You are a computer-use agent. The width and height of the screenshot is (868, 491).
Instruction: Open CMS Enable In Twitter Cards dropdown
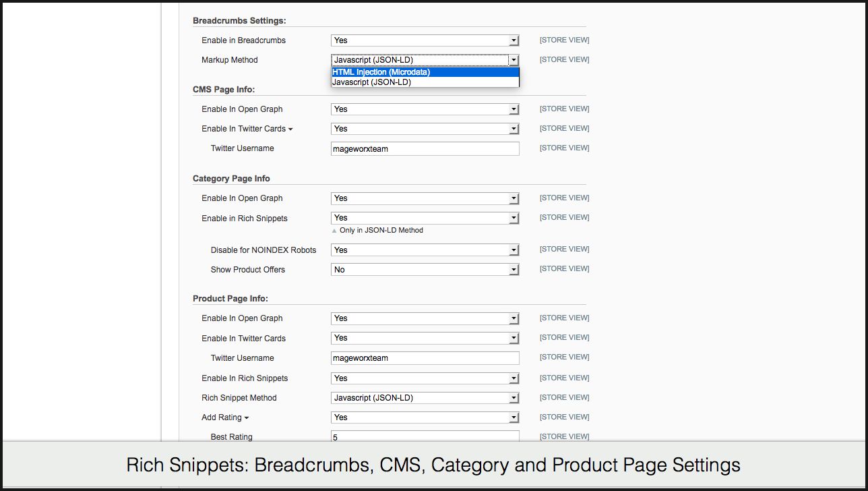point(425,129)
